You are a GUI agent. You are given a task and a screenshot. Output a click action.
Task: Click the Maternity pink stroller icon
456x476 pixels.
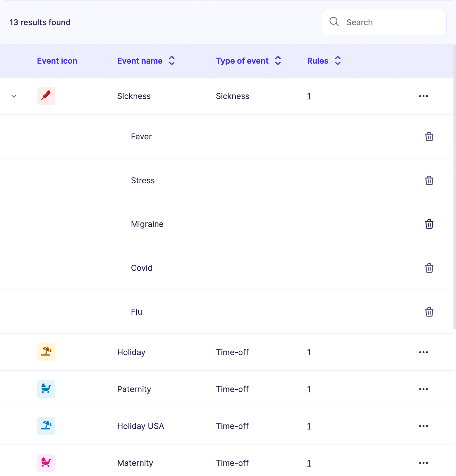[x=46, y=463]
